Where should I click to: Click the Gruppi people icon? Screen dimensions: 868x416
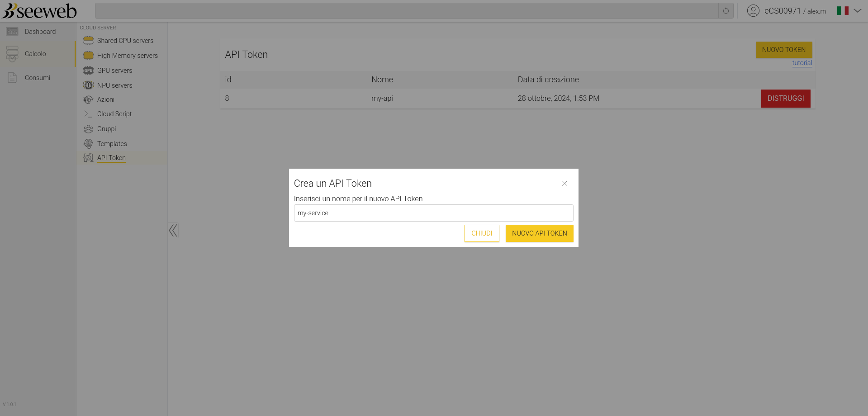[x=88, y=129]
